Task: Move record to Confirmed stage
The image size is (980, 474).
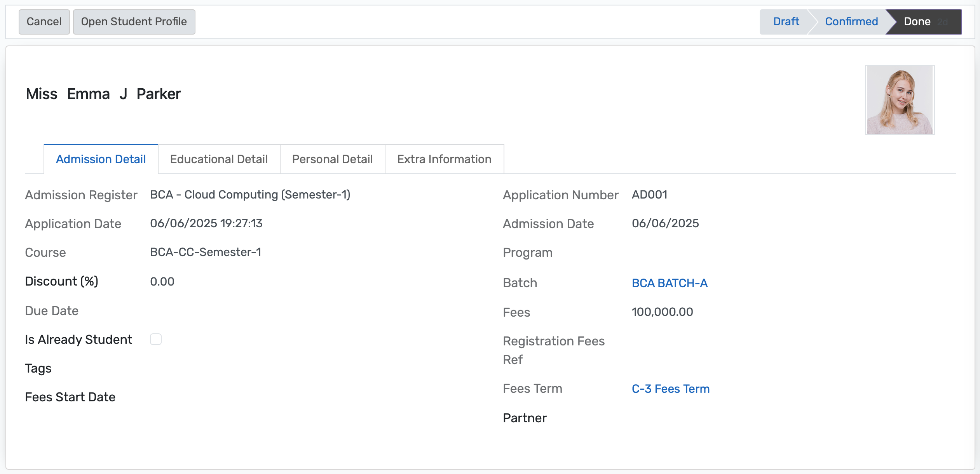Action: coord(851,21)
